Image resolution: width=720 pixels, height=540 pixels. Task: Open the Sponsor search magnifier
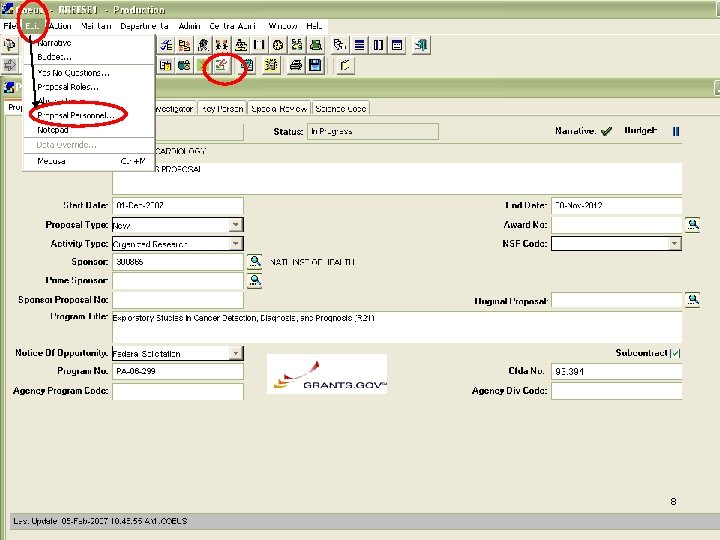pyautogui.click(x=255, y=262)
